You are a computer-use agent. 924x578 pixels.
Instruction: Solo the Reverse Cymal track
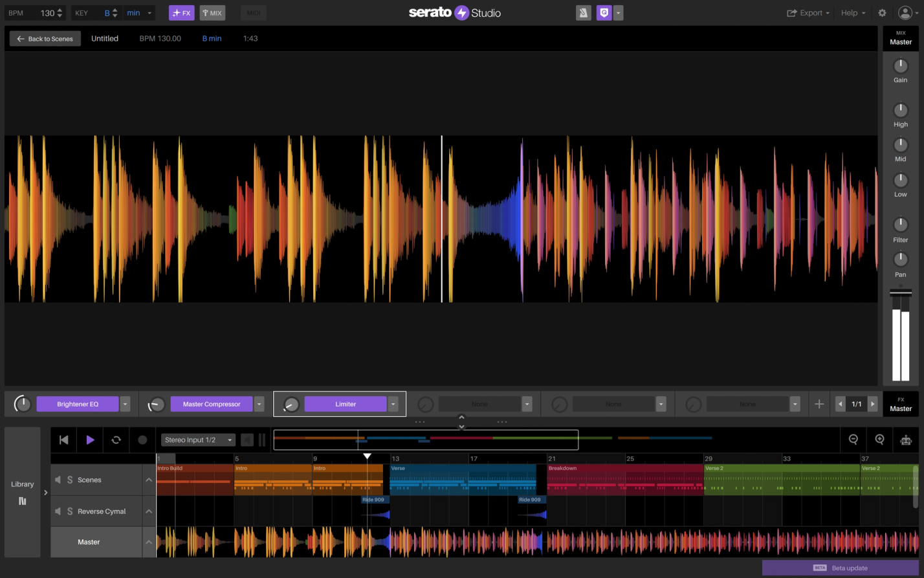click(x=70, y=511)
